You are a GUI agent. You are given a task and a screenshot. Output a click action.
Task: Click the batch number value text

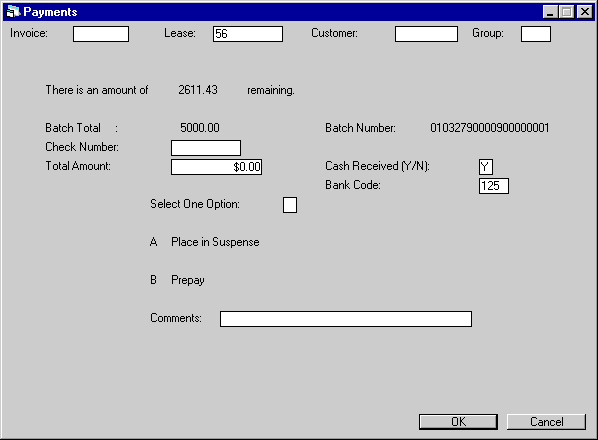(x=490, y=128)
